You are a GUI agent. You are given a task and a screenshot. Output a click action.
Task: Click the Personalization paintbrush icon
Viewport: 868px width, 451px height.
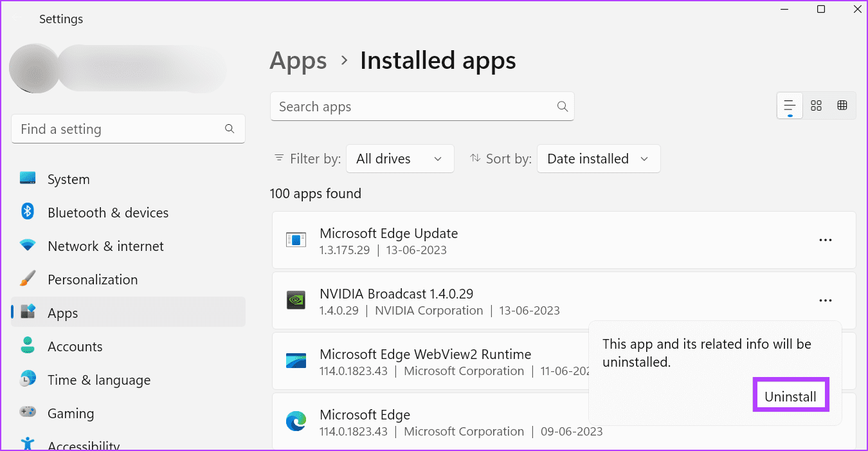click(28, 279)
